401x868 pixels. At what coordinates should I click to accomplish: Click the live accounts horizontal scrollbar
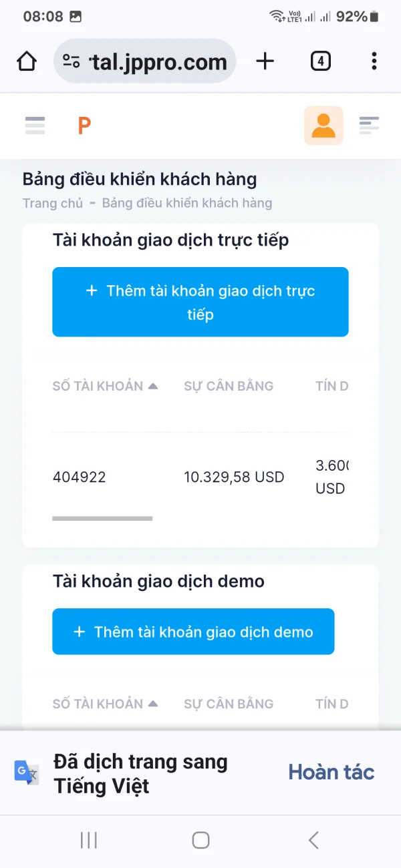[x=102, y=518]
